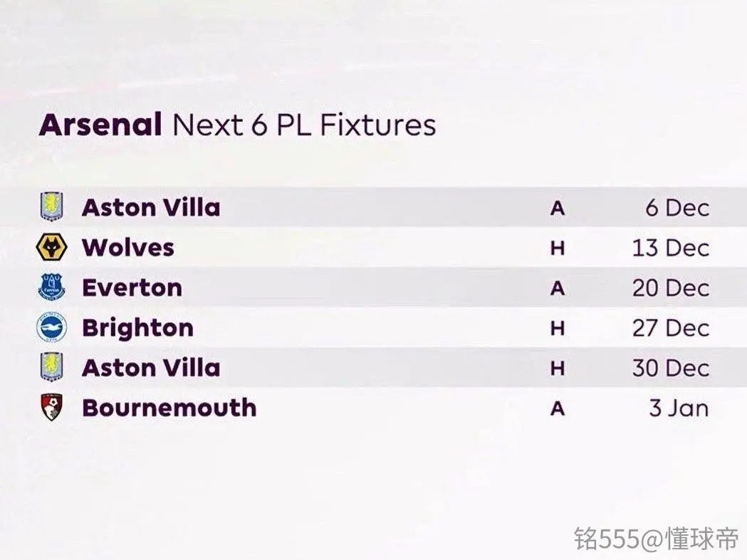This screenshot has height=560, width=747.
Task: Click the 27 Dec fixture date
Action: [671, 328]
